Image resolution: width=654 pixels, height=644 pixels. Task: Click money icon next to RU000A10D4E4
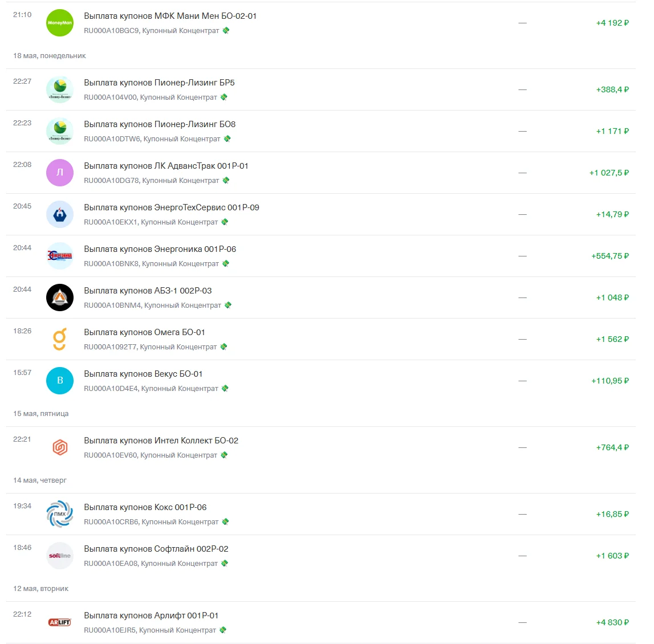pyautogui.click(x=225, y=389)
